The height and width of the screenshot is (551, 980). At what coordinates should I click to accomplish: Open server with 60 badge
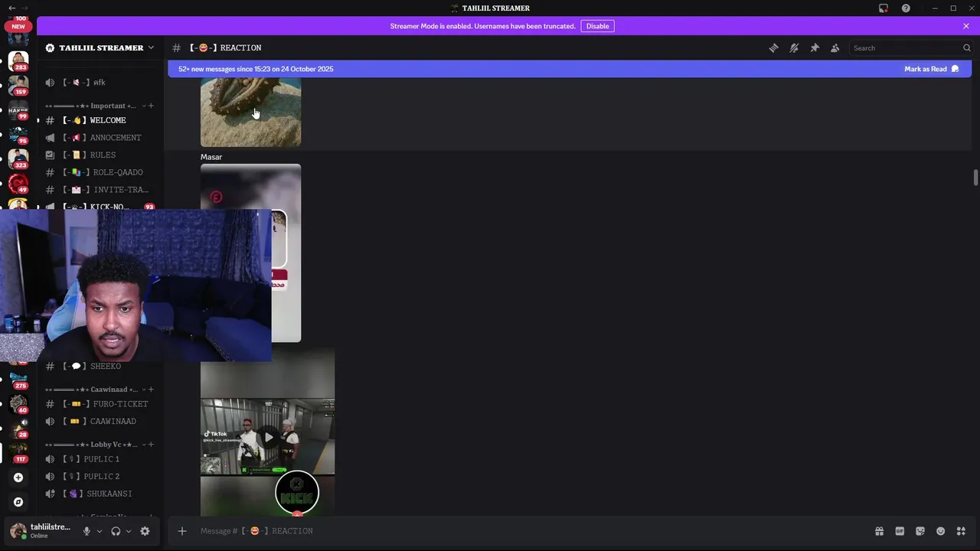tap(18, 403)
